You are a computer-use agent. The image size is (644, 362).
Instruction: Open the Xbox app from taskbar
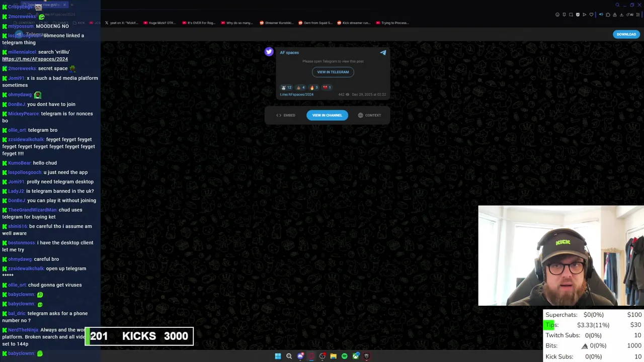coord(356,356)
